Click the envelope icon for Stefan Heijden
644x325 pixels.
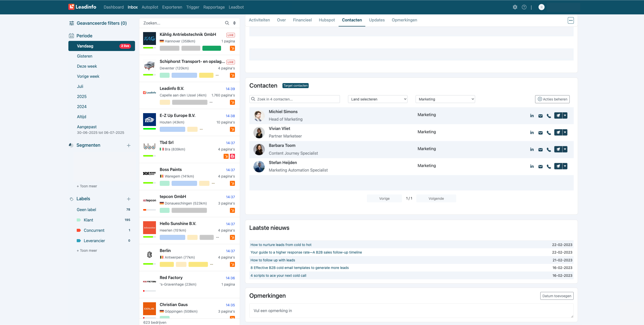[540, 167]
